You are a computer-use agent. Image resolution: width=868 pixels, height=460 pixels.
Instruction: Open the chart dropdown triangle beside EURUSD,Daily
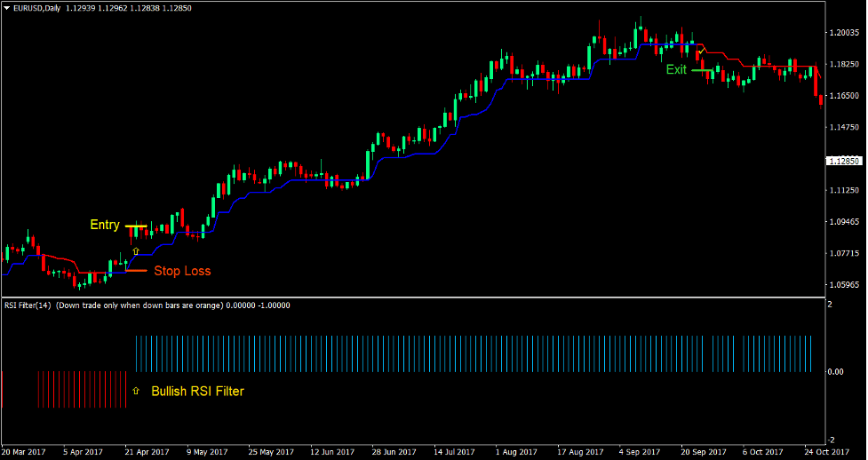pos(6,8)
